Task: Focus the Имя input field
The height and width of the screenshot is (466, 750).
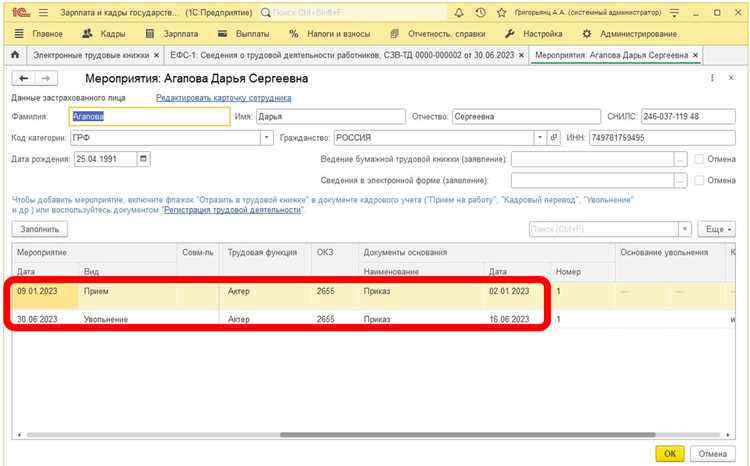Action: [x=331, y=116]
